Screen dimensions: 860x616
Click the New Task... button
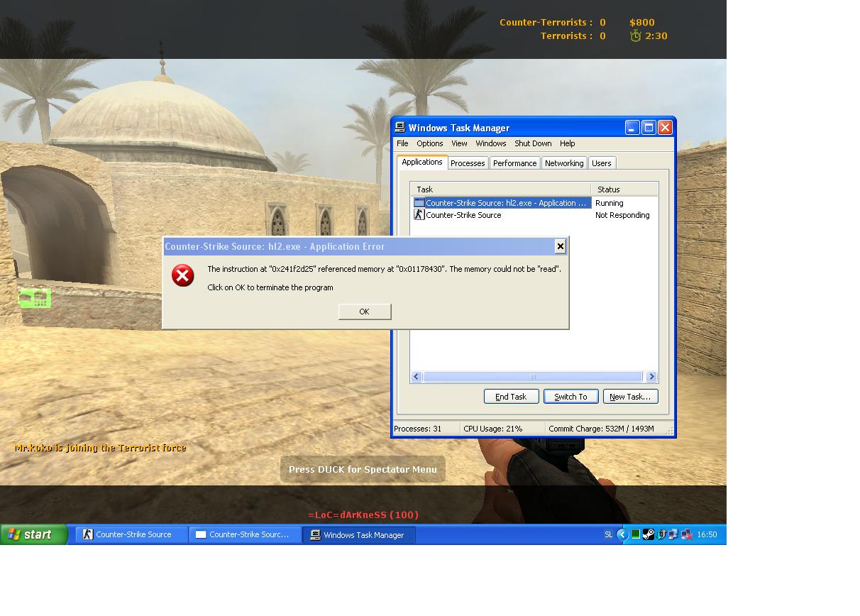631,397
